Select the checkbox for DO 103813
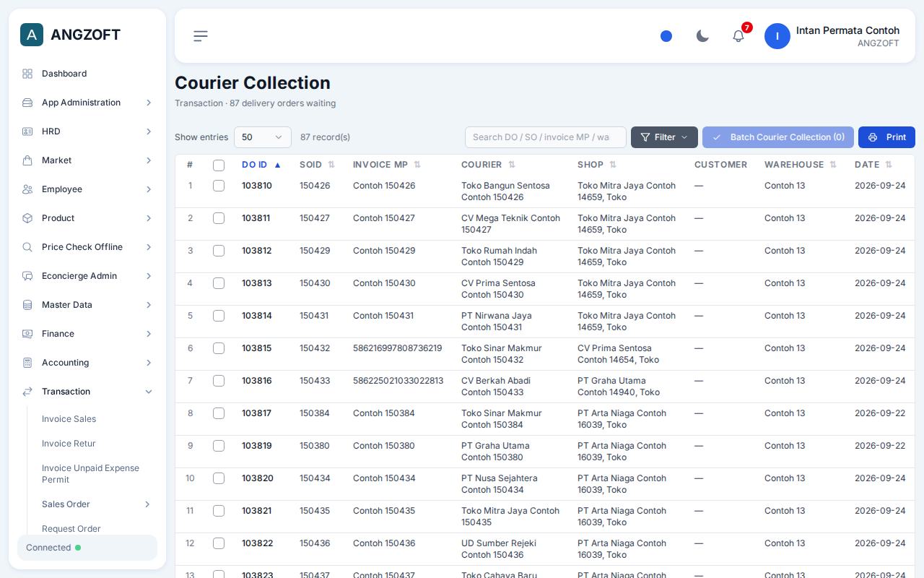Screen dimensions: 924x578 [219, 283]
